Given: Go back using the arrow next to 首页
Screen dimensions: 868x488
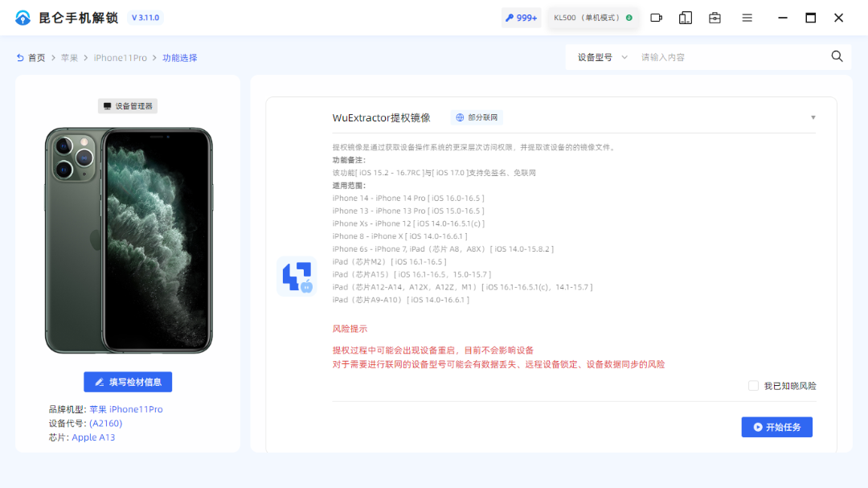Looking at the screenshot, I should [x=20, y=58].
